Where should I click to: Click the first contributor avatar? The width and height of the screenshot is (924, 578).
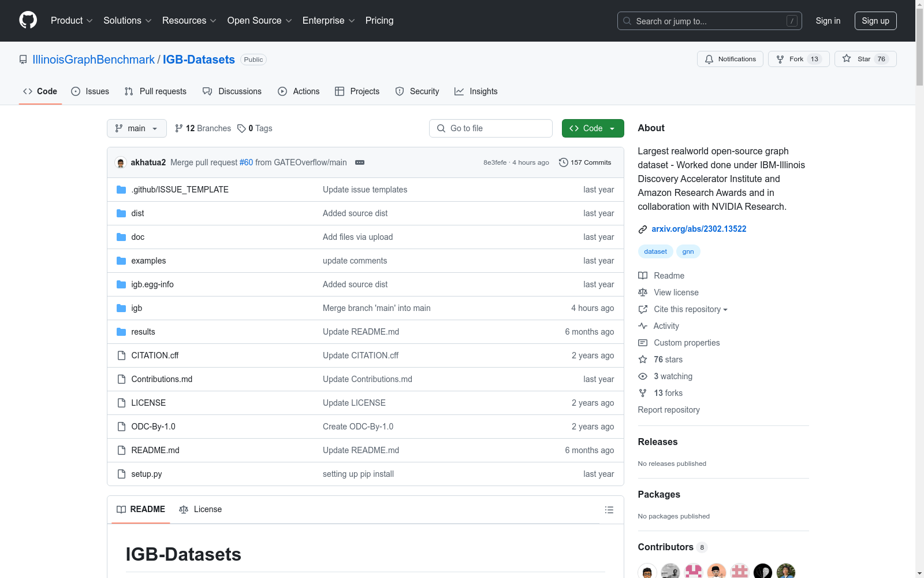tap(647, 572)
